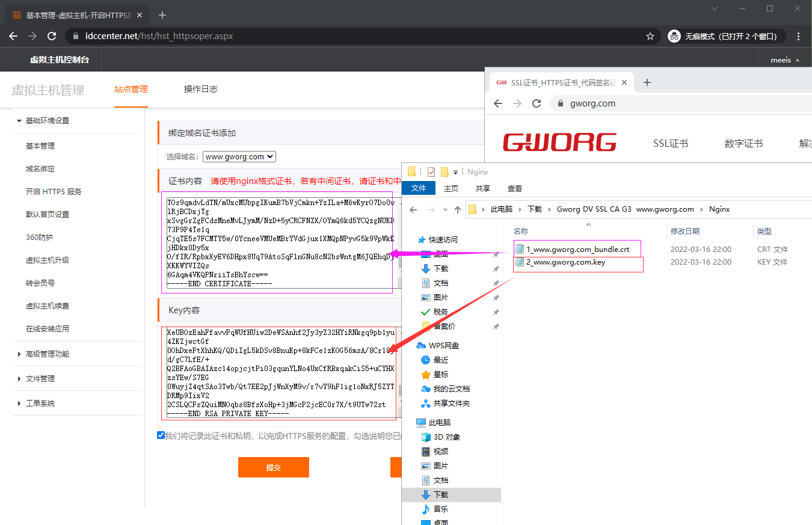Open the 主页 ribbon tab in Explorer
The image size is (812, 525).
[x=451, y=188]
